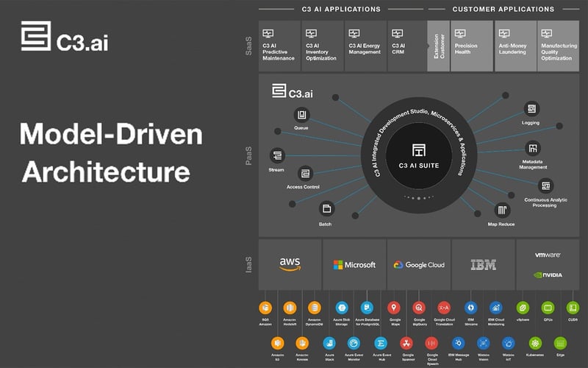
Task: Click the IBM logo tile
Action: click(x=484, y=264)
